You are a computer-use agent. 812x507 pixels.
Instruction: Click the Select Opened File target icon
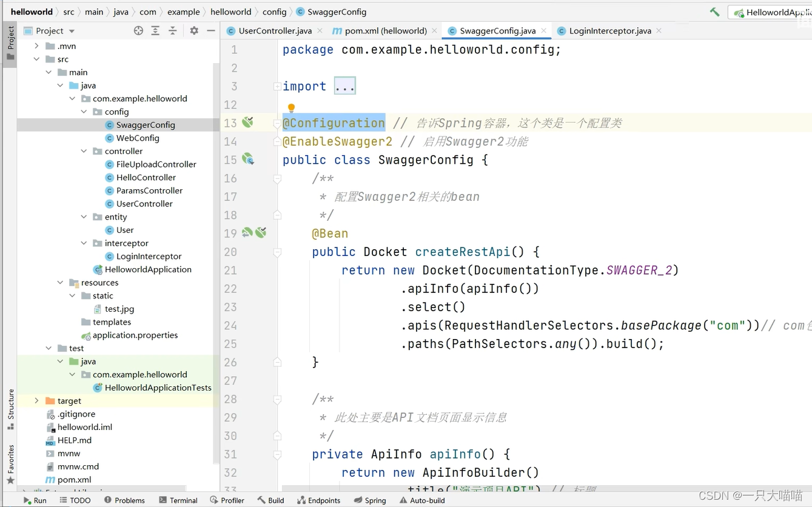(x=138, y=30)
